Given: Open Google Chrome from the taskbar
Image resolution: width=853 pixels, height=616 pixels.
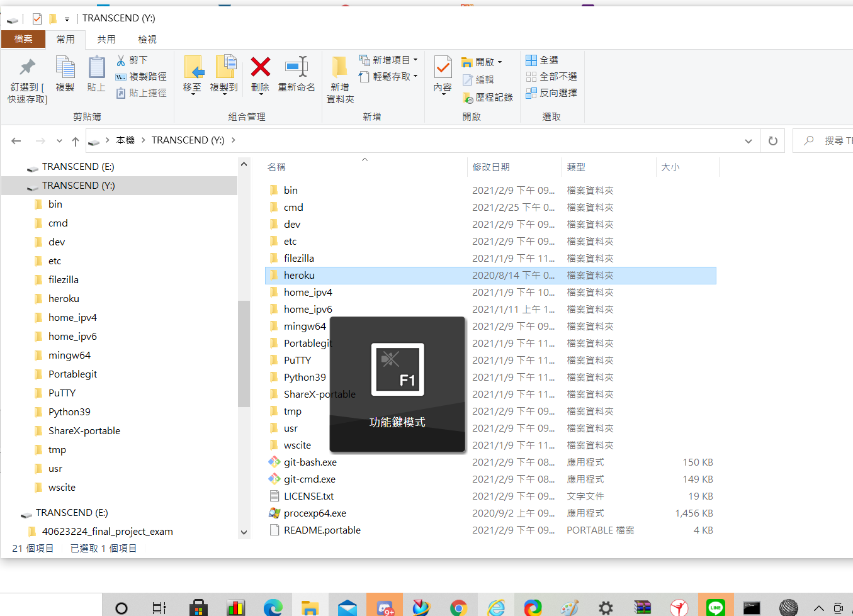Looking at the screenshot, I should tap(458, 607).
